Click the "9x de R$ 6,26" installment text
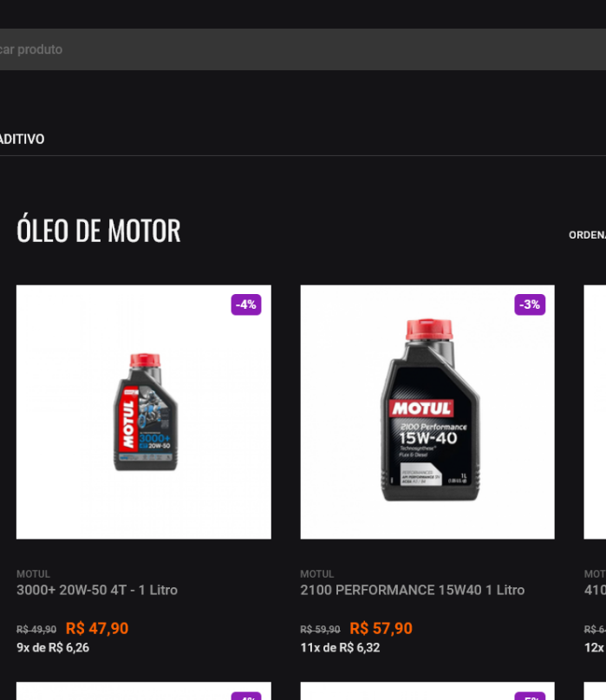 click(53, 647)
